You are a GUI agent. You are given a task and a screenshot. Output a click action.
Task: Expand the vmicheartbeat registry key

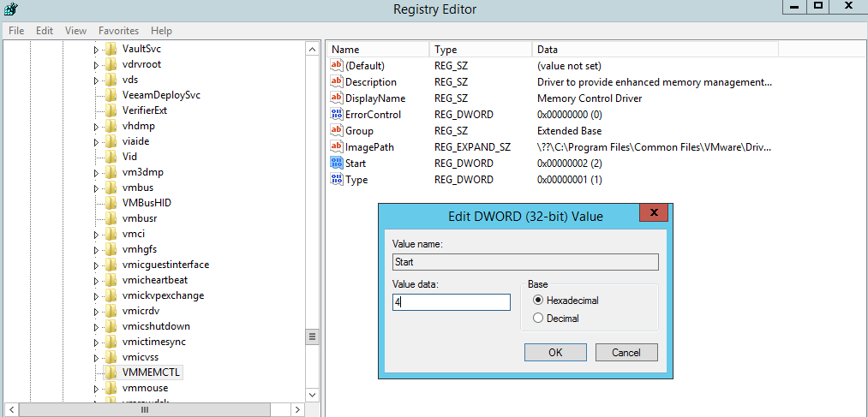pos(96,280)
